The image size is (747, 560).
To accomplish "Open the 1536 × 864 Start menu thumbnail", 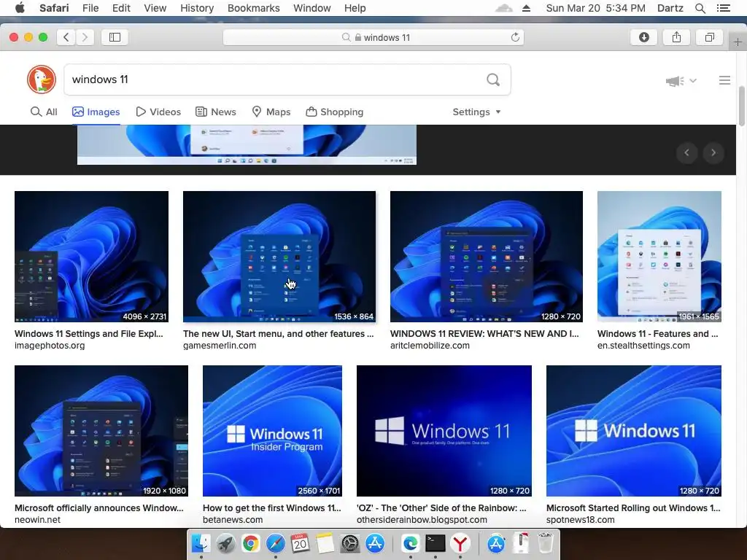I will click(279, 257).
